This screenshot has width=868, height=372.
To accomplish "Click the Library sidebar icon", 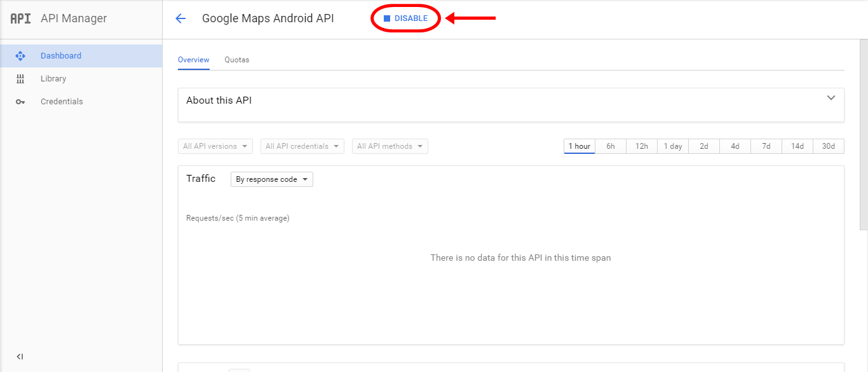I will click(x=20, y=79).
